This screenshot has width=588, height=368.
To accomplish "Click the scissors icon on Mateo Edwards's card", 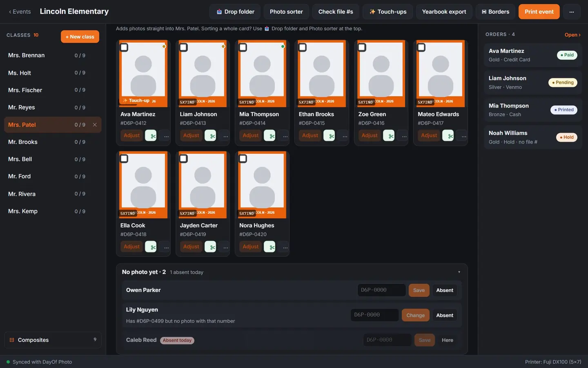I will point(448,136).
